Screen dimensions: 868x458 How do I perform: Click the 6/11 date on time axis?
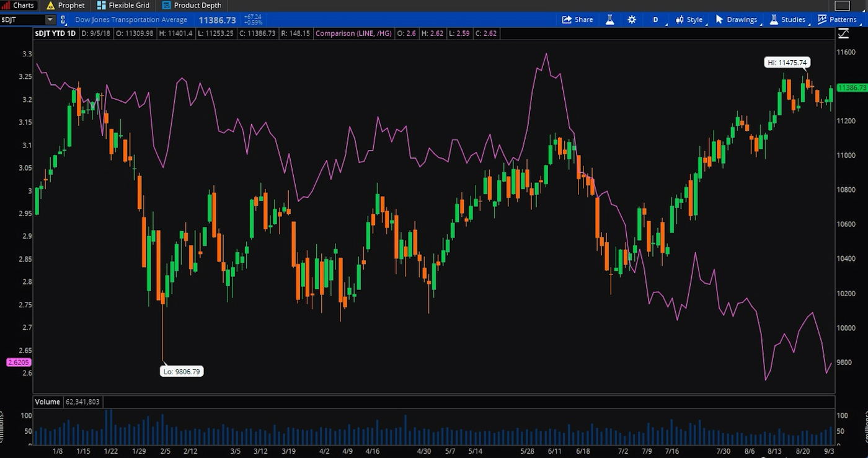(x=555, y=451)
